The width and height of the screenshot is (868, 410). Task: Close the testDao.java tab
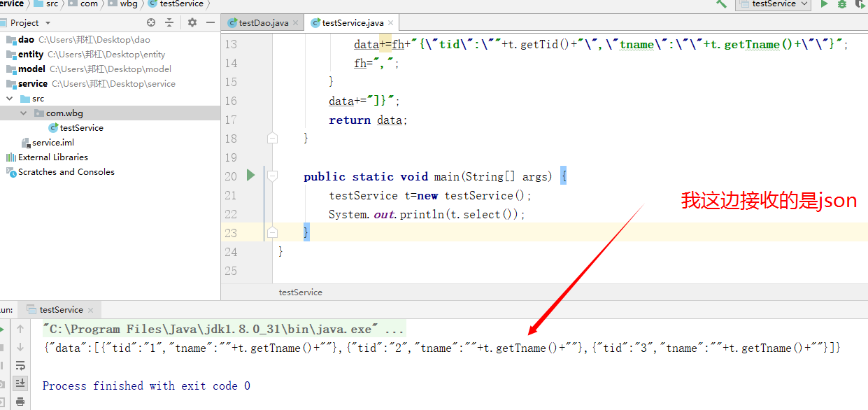coord(296,23)
